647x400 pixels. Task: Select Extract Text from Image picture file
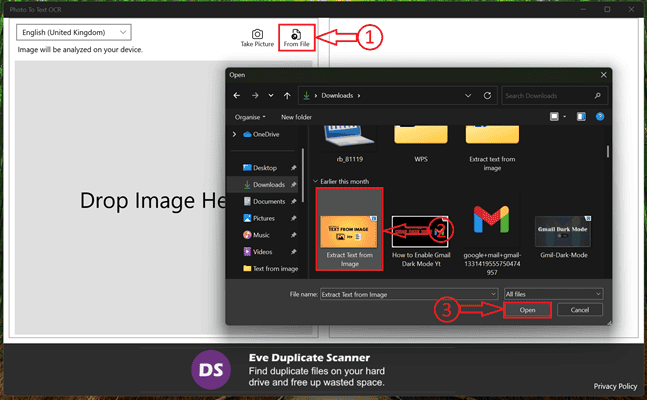[x=349, y=229]
